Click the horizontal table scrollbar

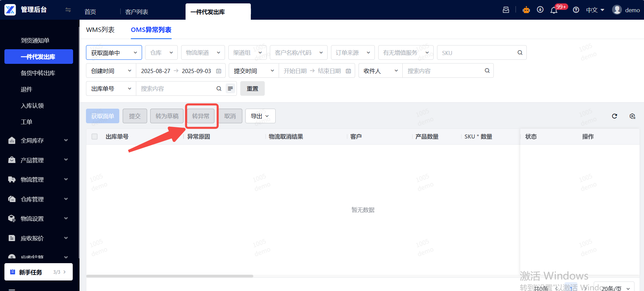(x=170, y=276)
